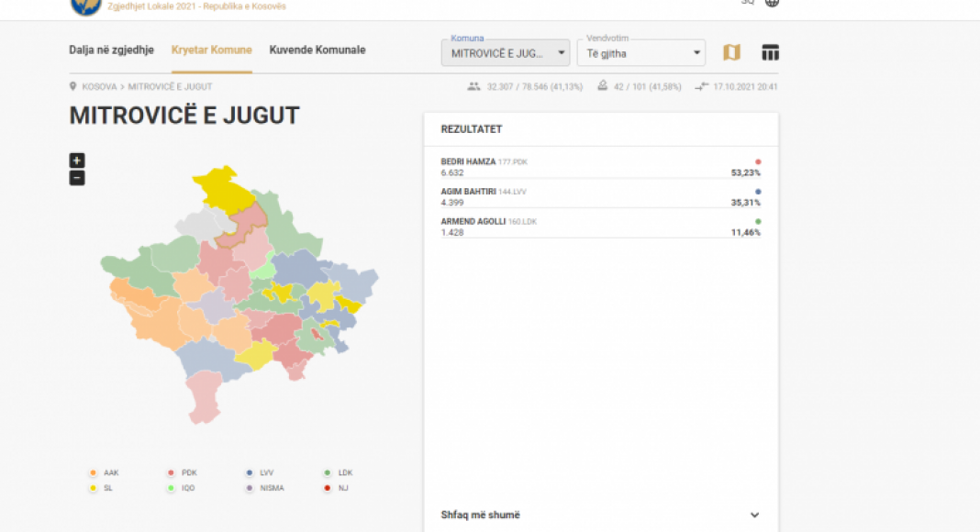Click KOSOVA breadcrumb link
The image size is (980, 532).
99,87
